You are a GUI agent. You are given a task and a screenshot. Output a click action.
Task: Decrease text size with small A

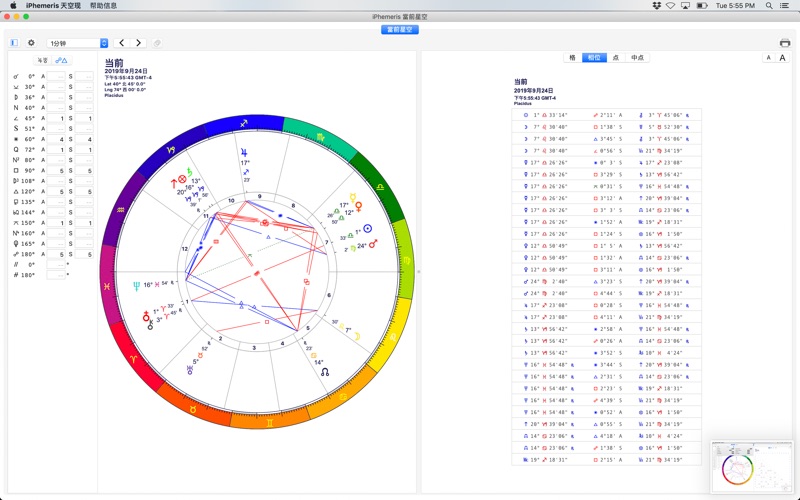click(x=769, y=58)
